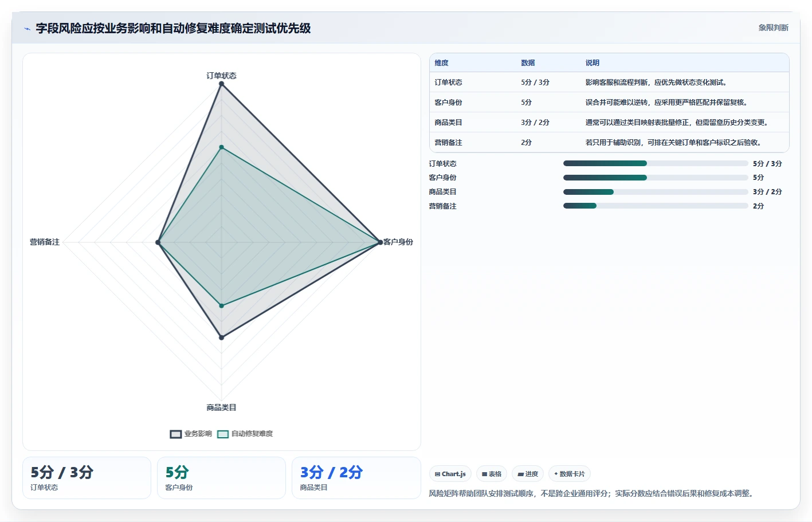
Task: Click the 自动修复难度 point on 订单状态 axis
Action: [221, 147]
